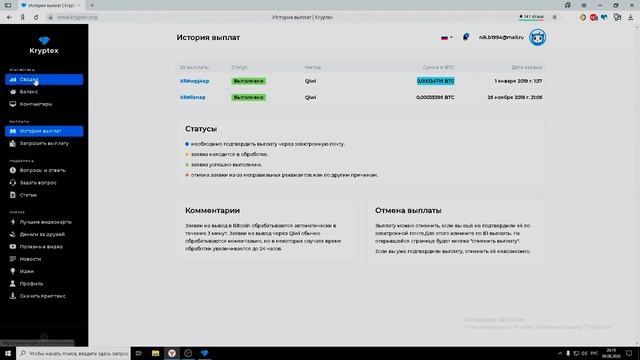The height and width of the screenshot is (360, 640).
Task: Click the Выполнено badge in second row
Action: 249,98
